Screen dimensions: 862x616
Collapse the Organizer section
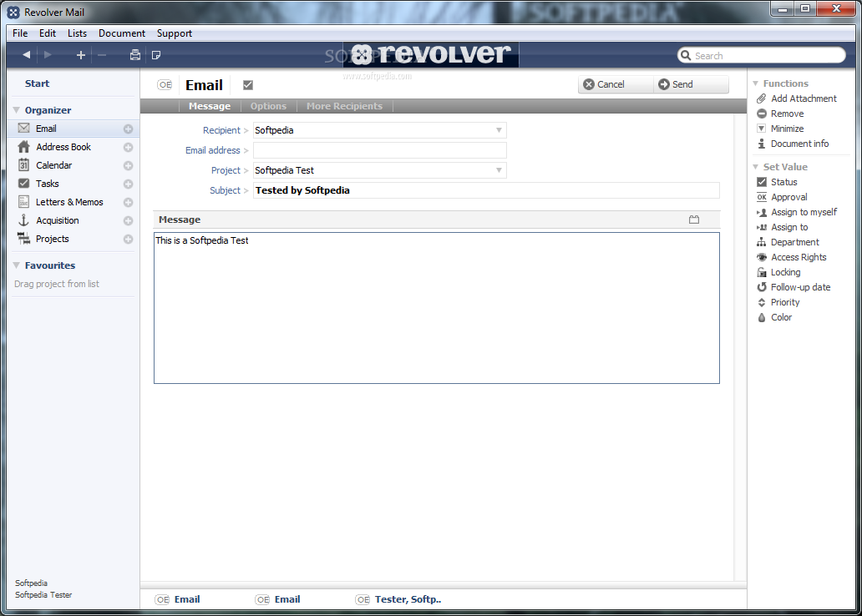click(x=17, y=110)
